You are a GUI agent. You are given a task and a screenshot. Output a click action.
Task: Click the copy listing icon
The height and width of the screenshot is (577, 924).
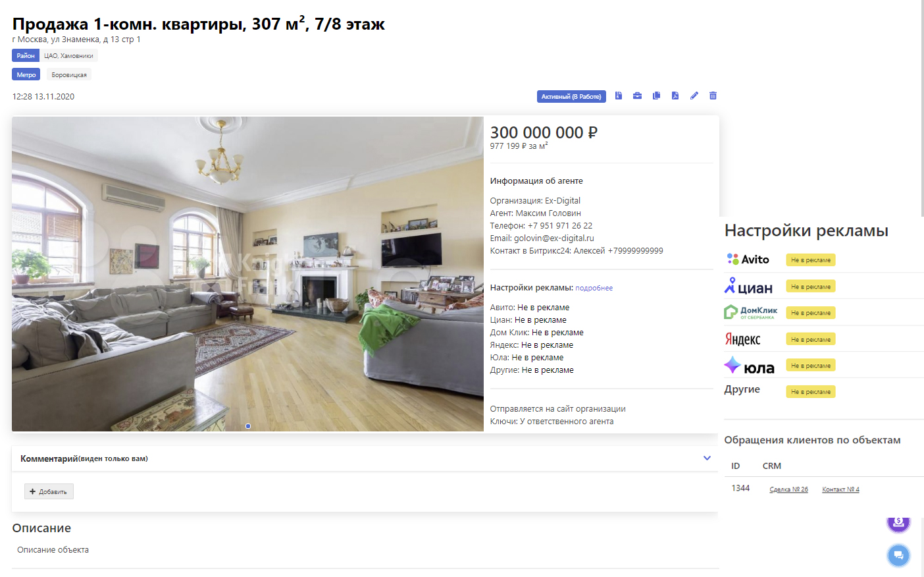[x=656, y=96]
